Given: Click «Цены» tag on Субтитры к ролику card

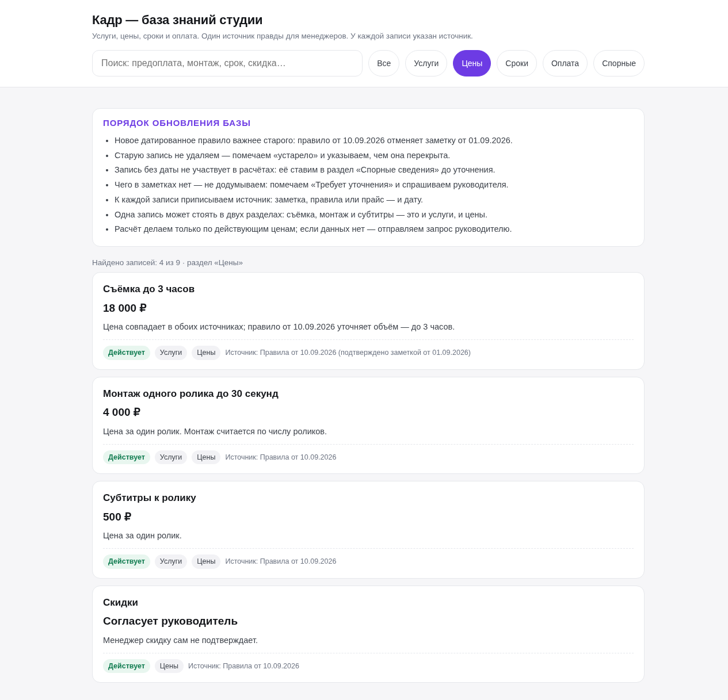Looking at the screenshot, I should click(x=206, y=561).
